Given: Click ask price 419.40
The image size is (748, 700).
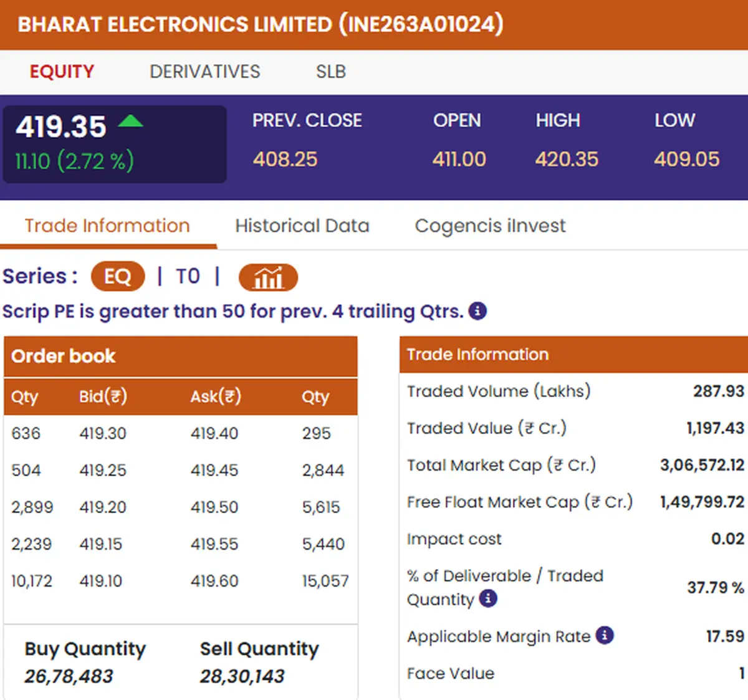Looking at the screenshot, I should (x=214, y=433).
